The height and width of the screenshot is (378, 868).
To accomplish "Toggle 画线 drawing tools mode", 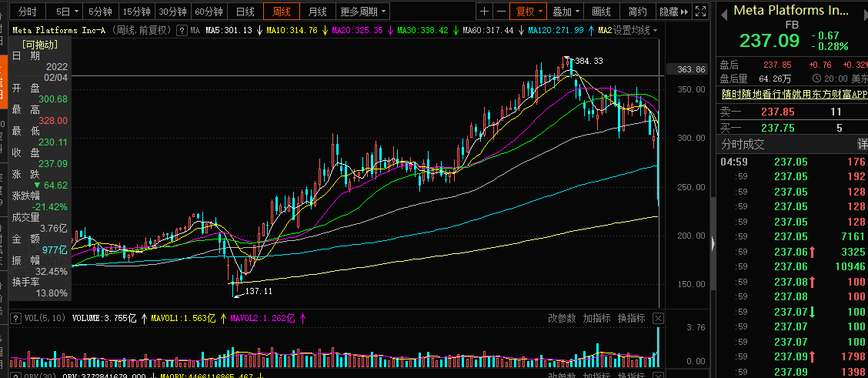I will coord(602,11).
